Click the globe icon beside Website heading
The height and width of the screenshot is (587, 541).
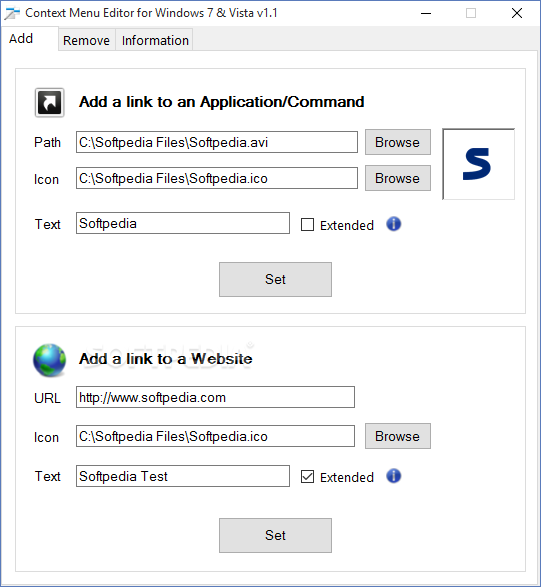[49, 360]
